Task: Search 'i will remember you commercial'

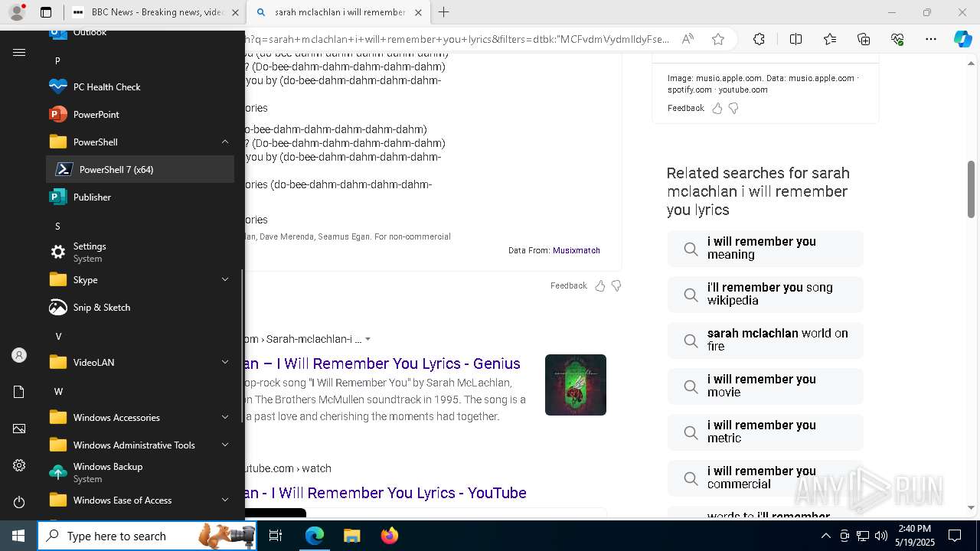Action: tap(765, 478)
